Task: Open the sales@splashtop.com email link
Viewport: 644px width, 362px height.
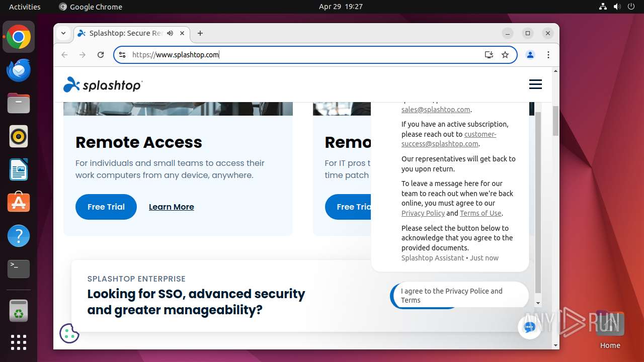Action: 436,110
